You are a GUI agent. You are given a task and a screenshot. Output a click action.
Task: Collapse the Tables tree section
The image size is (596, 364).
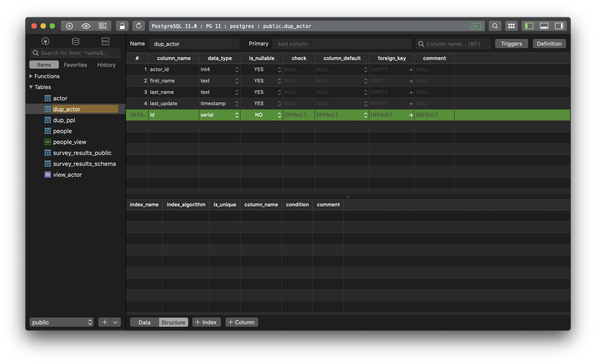pos(31,87)
